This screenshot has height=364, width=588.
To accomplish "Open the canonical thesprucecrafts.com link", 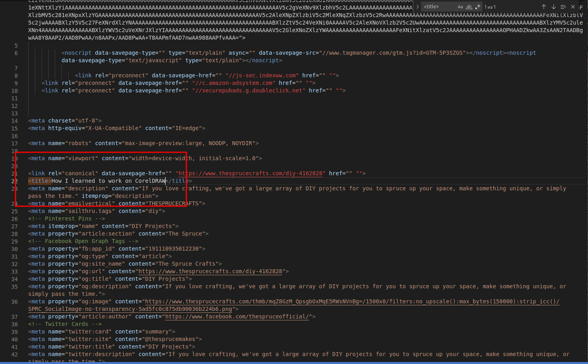I will (251, 173).
